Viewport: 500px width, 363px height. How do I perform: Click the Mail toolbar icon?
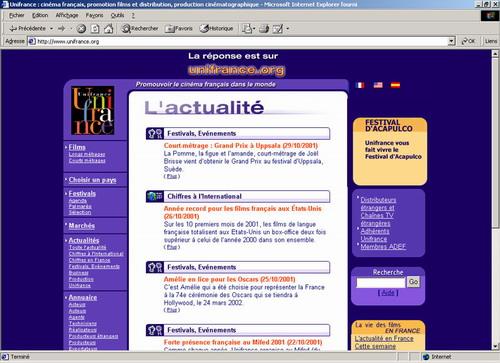coord(247,29)
